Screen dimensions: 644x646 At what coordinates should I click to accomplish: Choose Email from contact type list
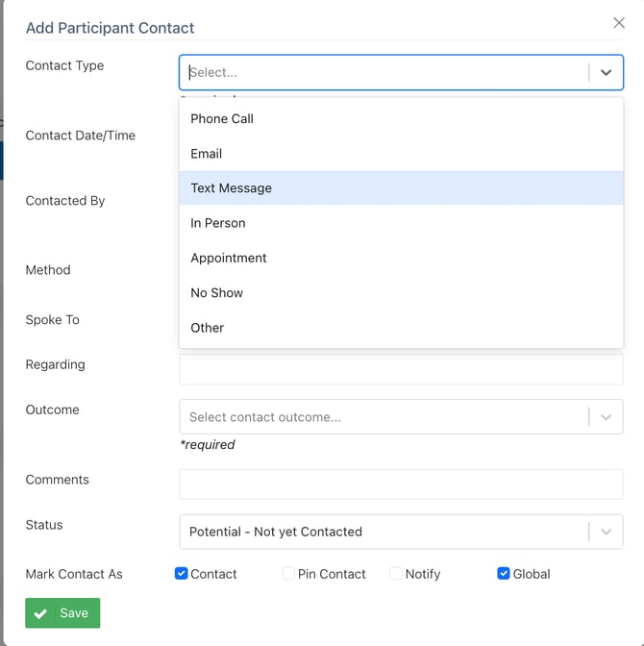point(207,154)
